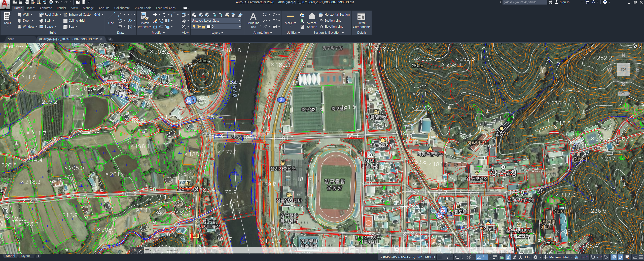Switch to Layout1 tab
The image size is (644, 261).
[26, 256]
